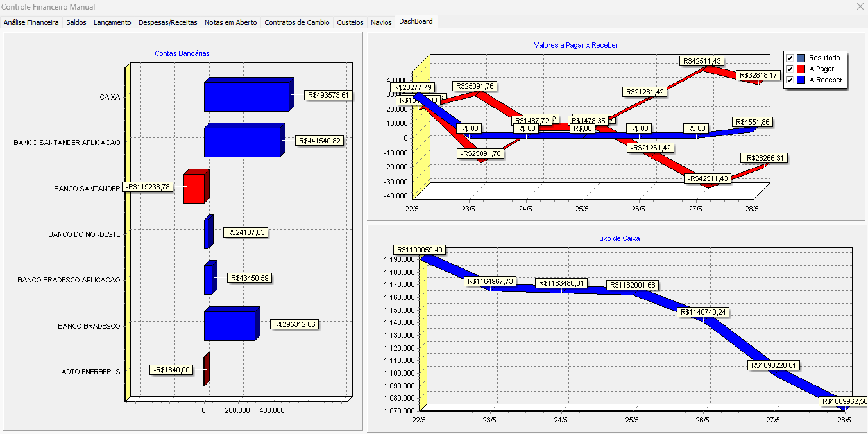Click the R$21261,42 A Pagar label
Viewport: 868px width, 434px height.
click(644, 92)
